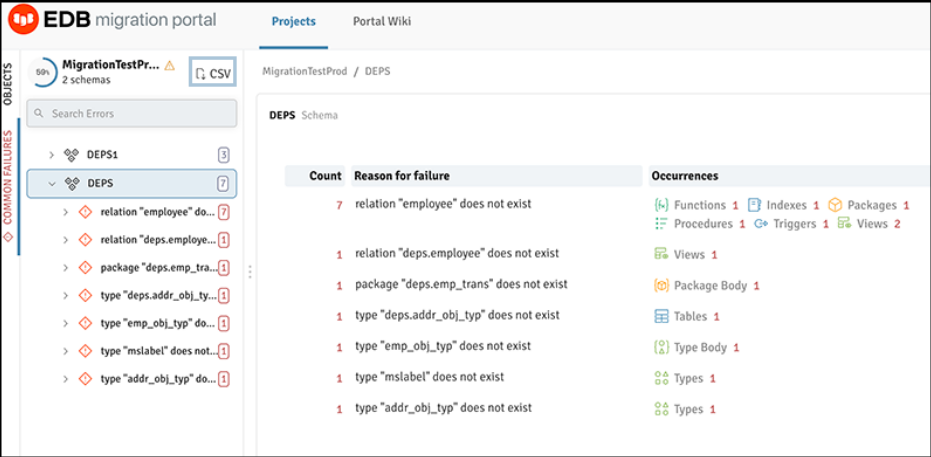Click the Packages occurrence icon

[x=835, y=205]
